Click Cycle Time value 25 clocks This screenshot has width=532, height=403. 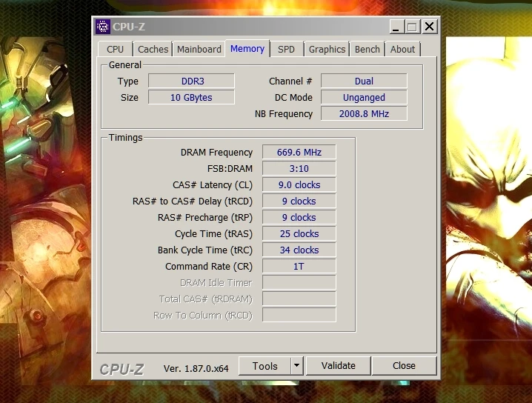299,233
